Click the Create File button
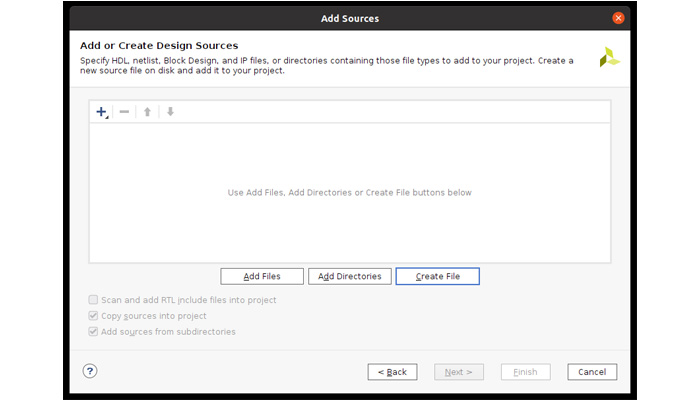The width and height of the screenshot is (700, 400). pos(438,276)
